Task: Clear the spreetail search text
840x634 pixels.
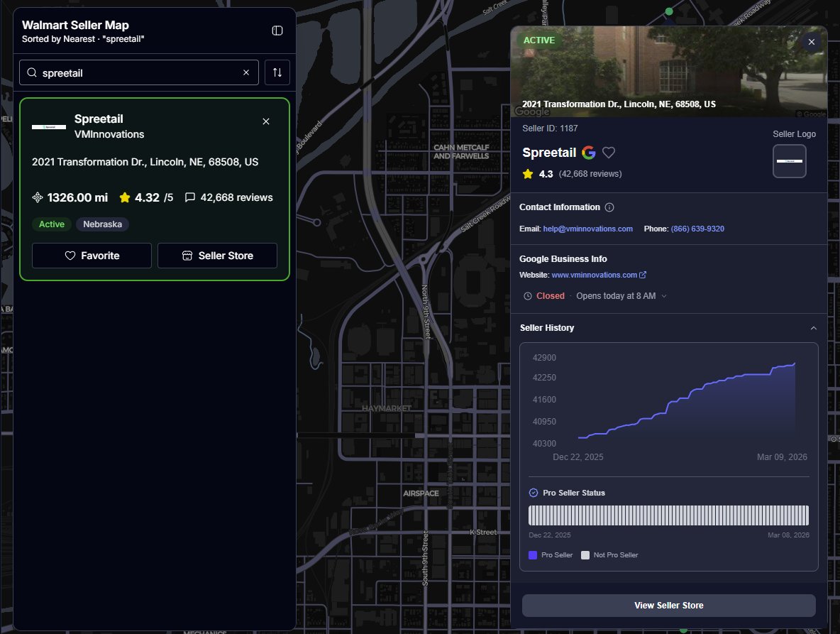Action: (x=246, y=72)
